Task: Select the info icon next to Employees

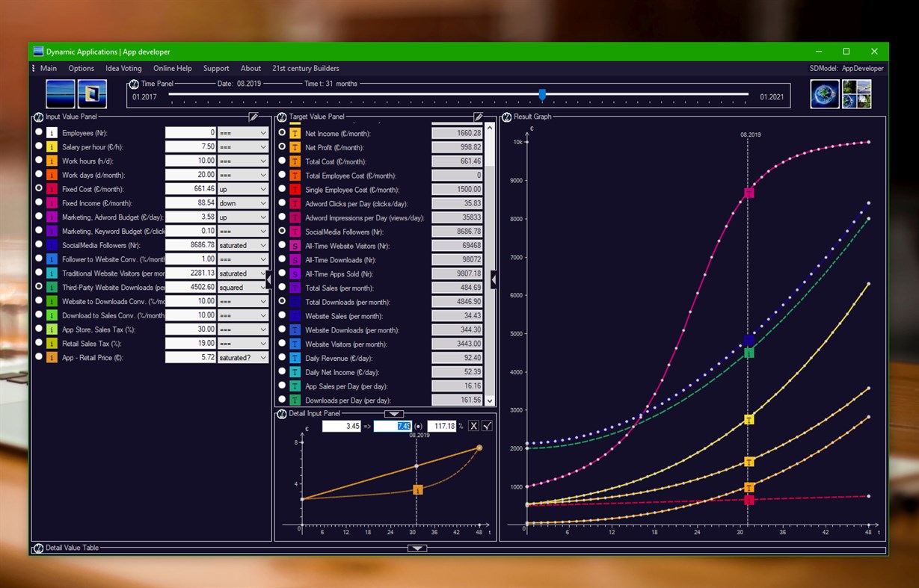Action: click(50, 132)
